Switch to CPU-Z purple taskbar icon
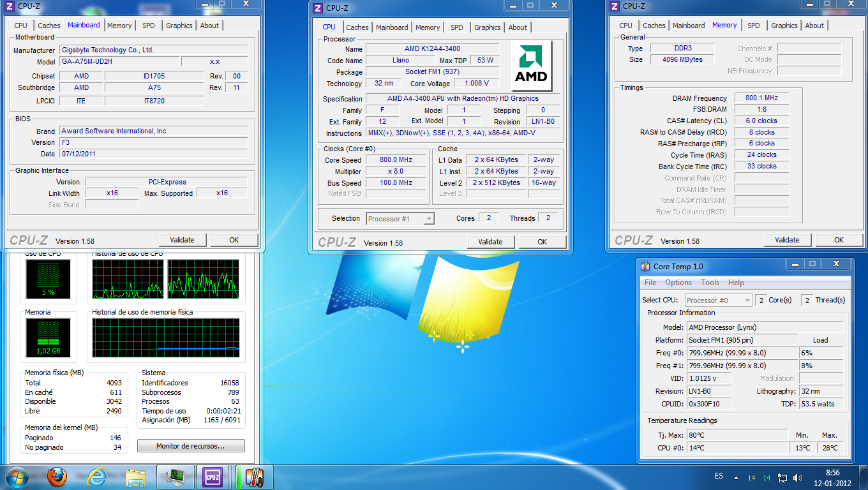Screen dimensions: 868x490 coord(213,477)
